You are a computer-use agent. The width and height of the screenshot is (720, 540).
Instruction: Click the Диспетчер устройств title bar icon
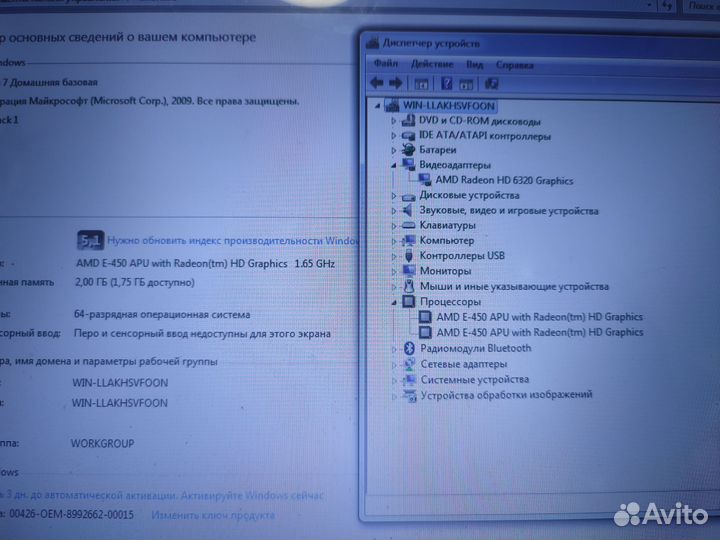point(372,43)
